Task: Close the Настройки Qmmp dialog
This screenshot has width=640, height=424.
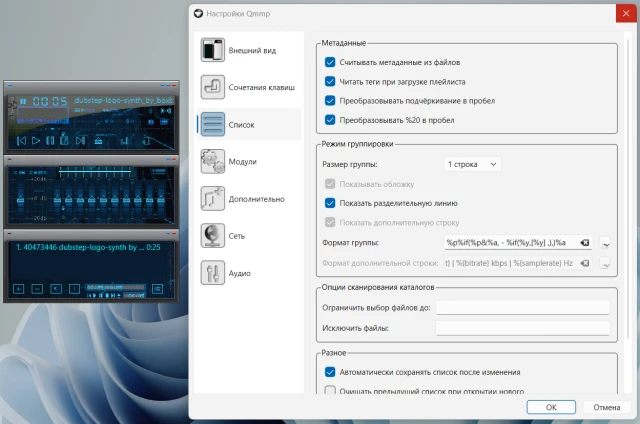Action: click(626, 13)
